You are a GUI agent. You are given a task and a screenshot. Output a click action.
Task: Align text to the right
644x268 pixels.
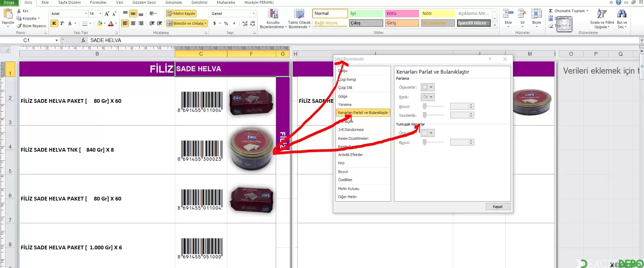(141, 23)
